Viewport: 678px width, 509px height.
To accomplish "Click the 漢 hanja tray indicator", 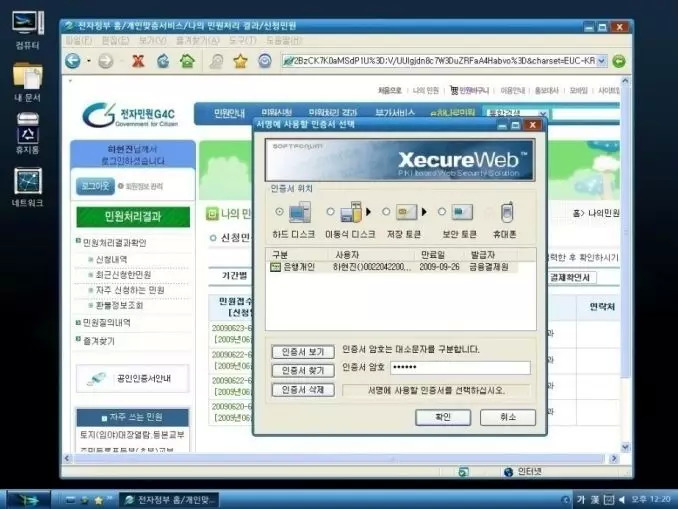I will click(x=595, y=500).
